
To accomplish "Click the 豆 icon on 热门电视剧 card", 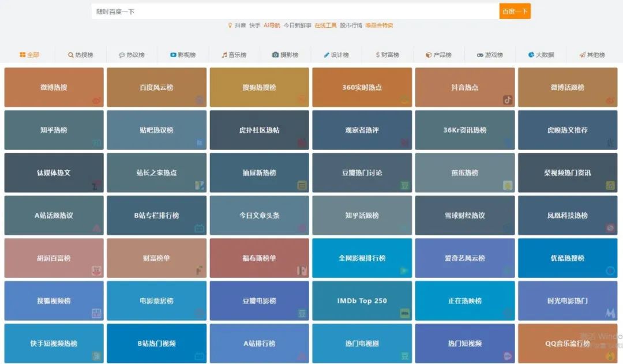I will tap(404, 356).
